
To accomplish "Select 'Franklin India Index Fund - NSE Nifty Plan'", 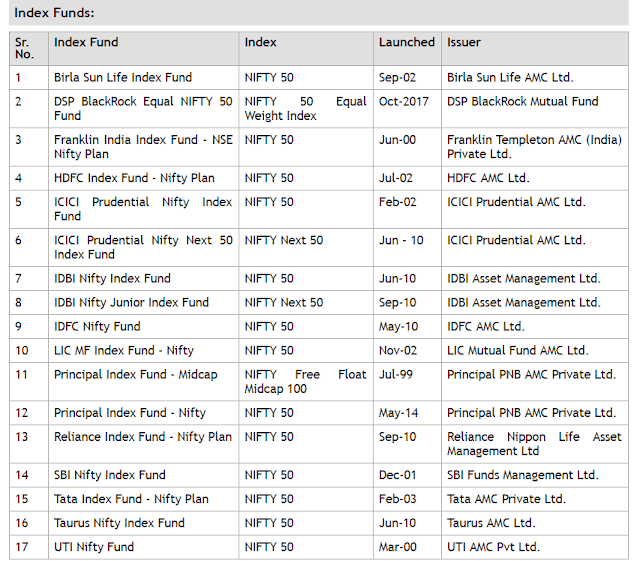I will pos(143,147).
